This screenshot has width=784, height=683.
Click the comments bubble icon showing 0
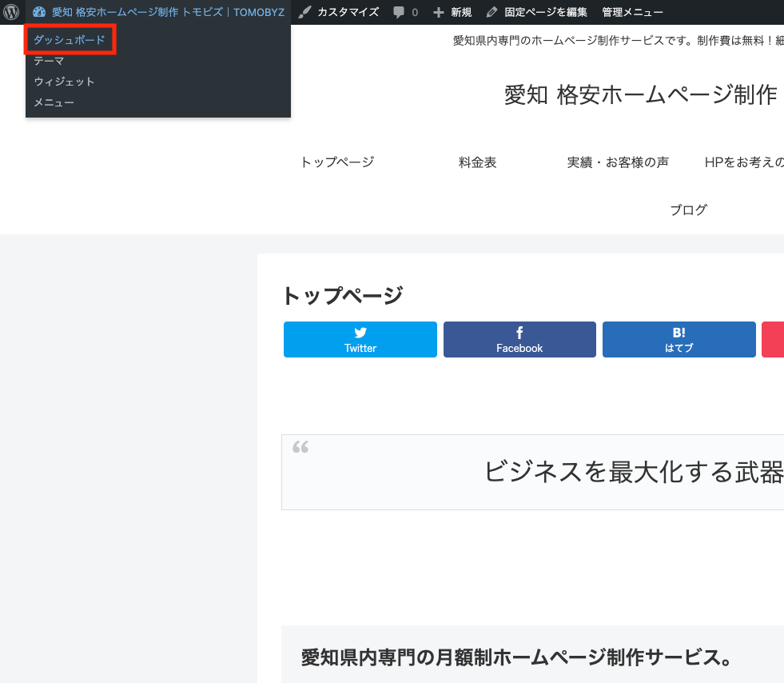tap(405, 12)
